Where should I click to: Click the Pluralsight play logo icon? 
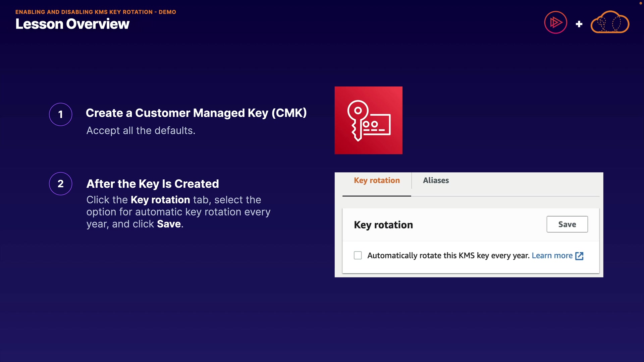tap(555, 22)
